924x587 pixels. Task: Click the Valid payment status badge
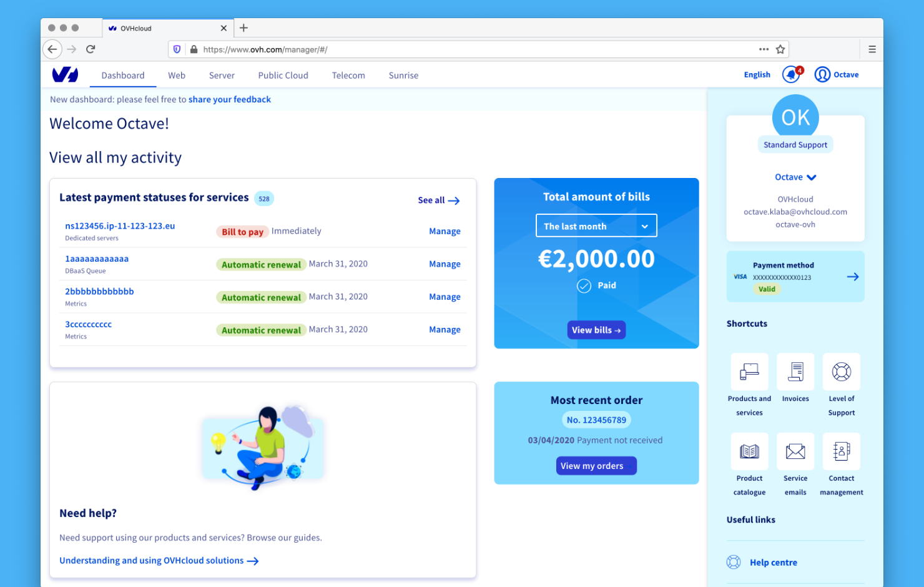[x=767, y=289]
